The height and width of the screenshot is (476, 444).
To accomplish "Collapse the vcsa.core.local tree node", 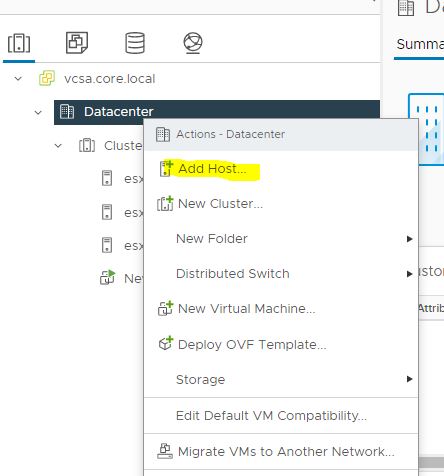I will [x=18, y=79].
